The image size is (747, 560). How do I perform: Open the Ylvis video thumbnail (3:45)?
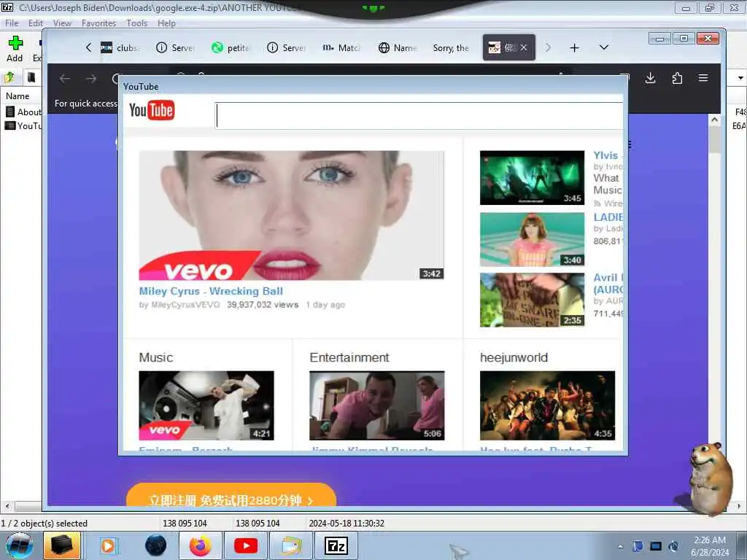point(532,178)
